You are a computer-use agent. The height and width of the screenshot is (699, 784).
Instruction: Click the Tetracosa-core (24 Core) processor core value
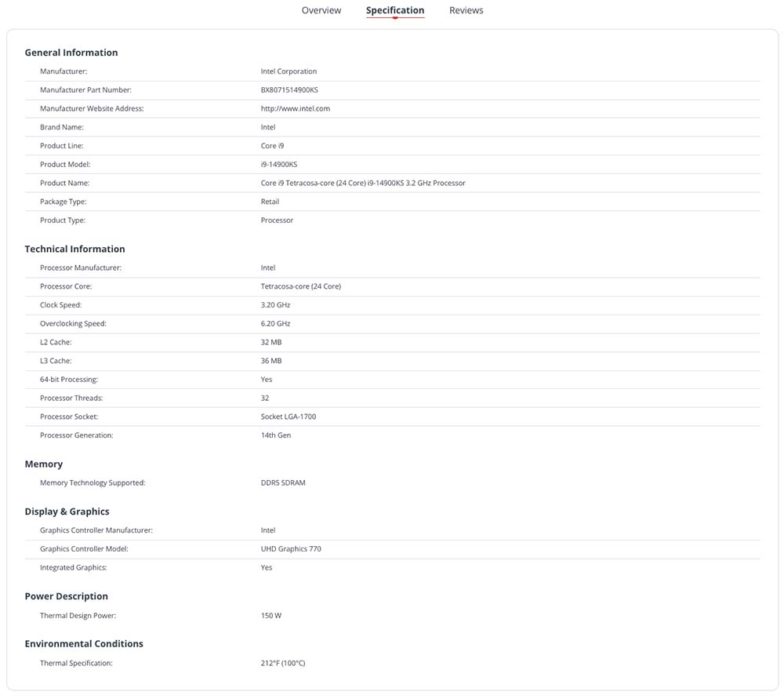[300, 286]
